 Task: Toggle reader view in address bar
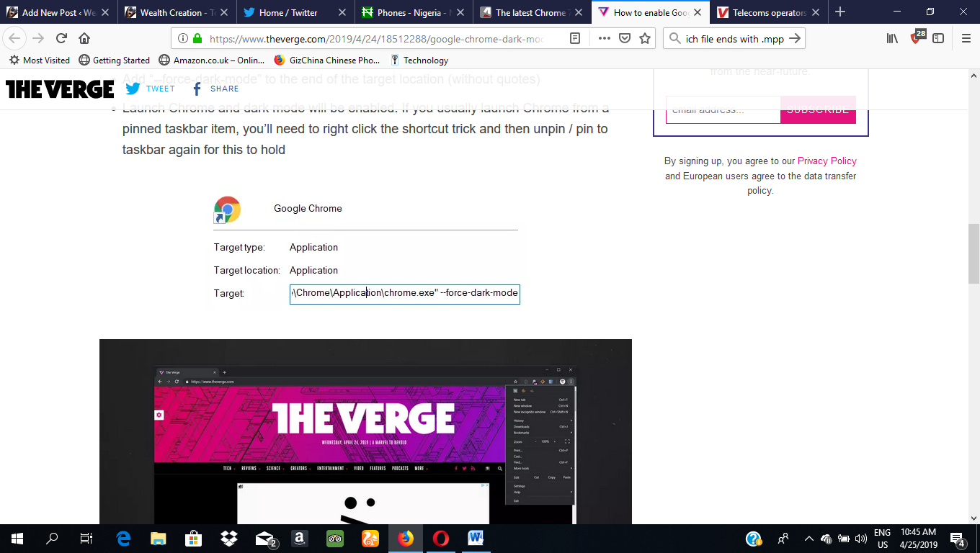[x=575, y=39]
